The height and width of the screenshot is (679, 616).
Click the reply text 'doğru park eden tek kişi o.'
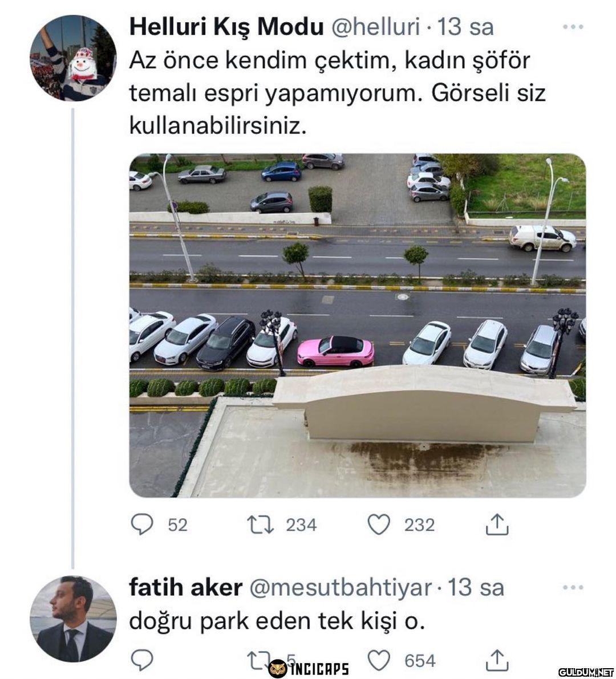point(277,621)
